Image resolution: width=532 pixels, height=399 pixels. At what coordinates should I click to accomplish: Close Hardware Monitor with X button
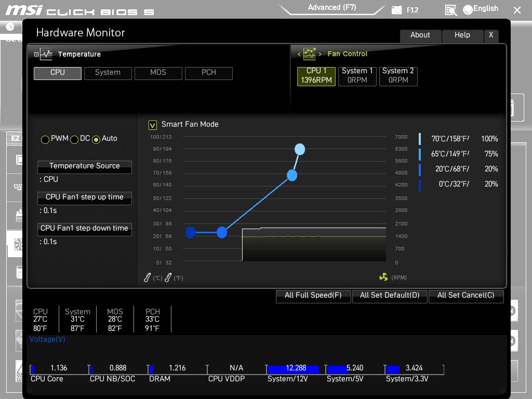491,35
